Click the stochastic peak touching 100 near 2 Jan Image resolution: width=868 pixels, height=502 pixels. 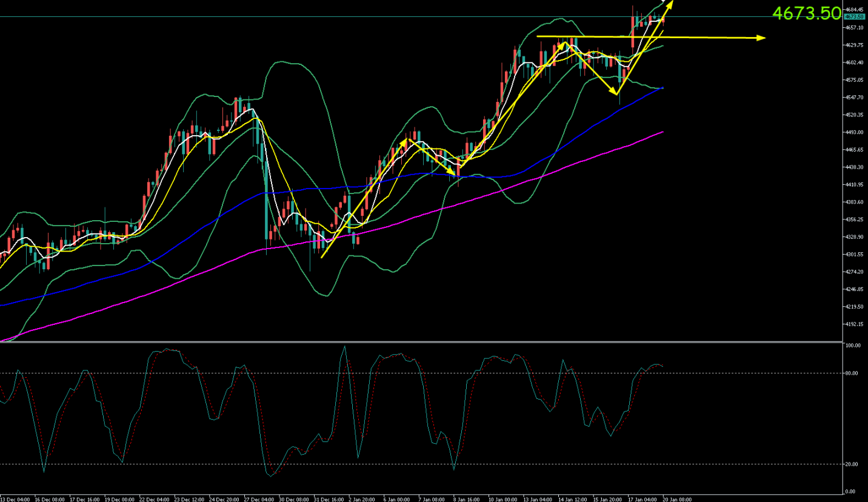click(345, 347)
